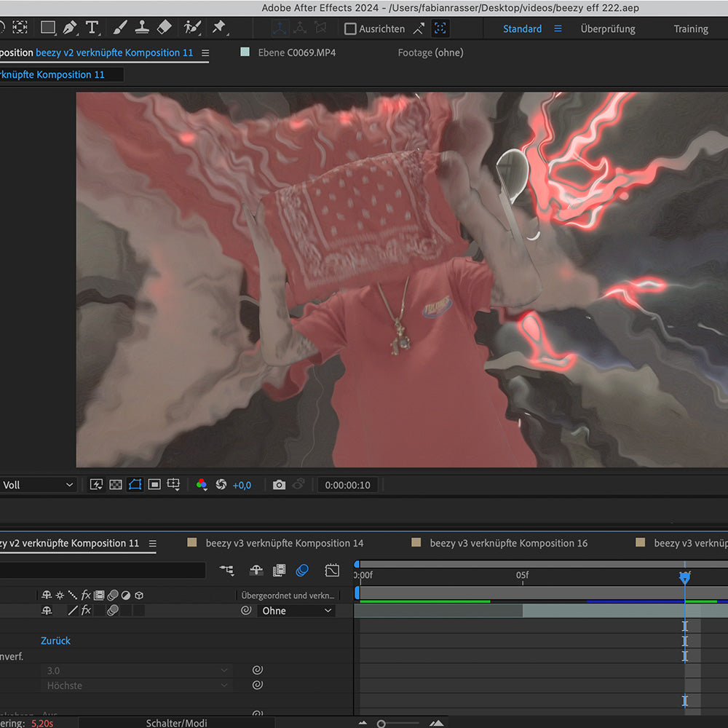Open the Standard workspace menu

(x=558, y=29)
